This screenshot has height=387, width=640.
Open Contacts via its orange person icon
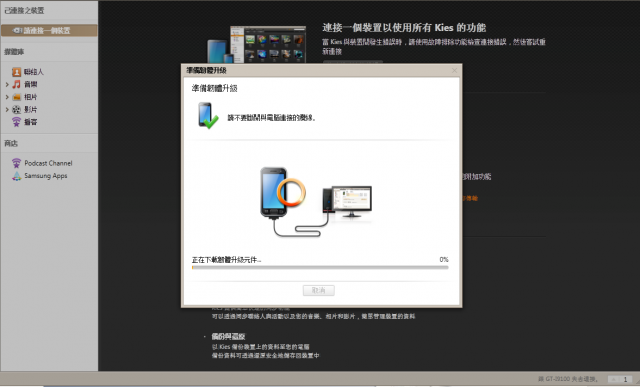(16, 72)
